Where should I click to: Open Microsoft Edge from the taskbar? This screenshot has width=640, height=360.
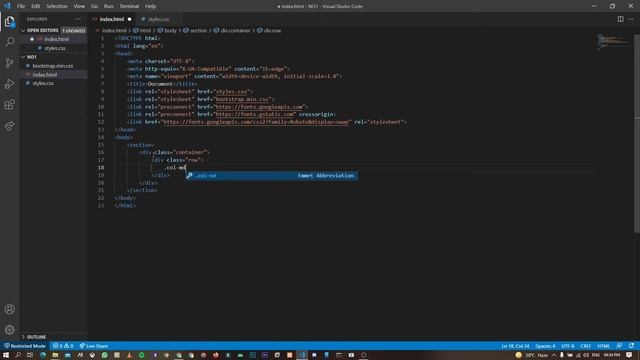(42, 355)
